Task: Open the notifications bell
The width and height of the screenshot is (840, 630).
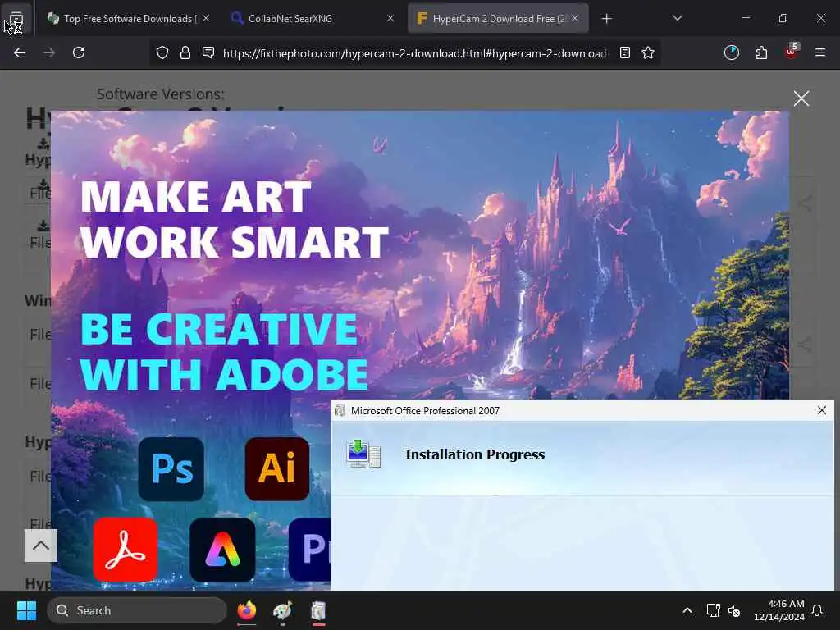Action: (x=818, y=610)
